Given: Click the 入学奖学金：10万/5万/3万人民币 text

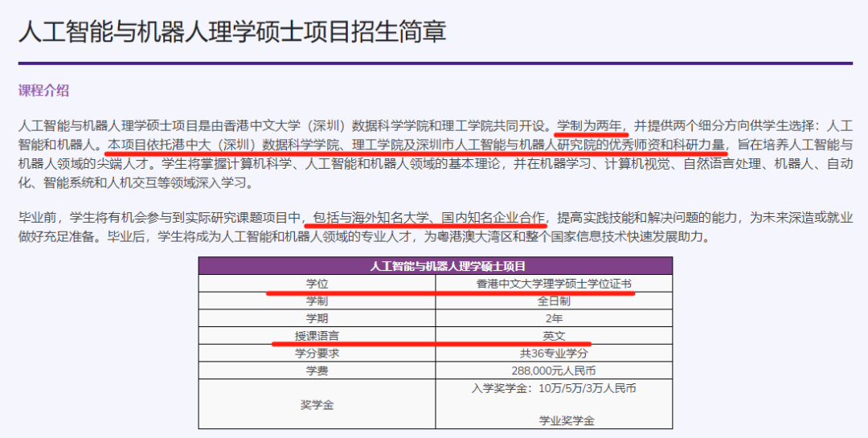Looking at the screenshot, I should coord(554,388).
